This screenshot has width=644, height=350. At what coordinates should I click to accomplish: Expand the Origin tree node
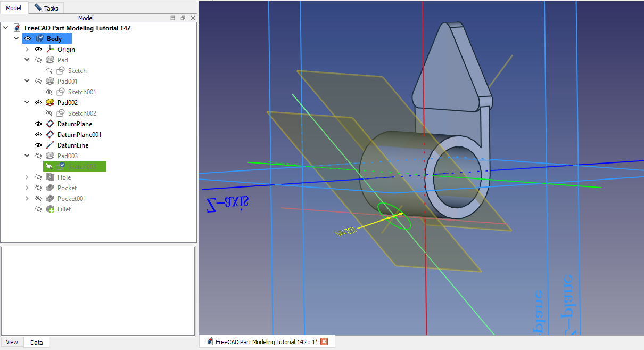pyautogui.click(x=27, y=50)
